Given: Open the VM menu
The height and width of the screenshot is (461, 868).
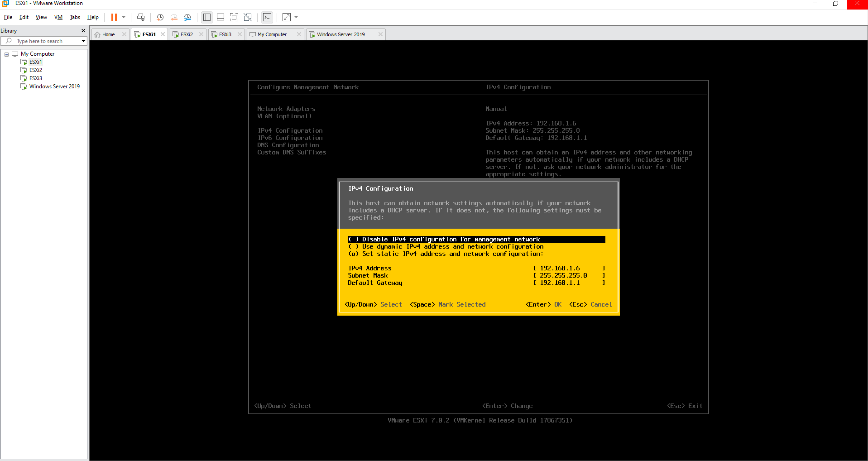Looking at the screenshot, I should [58, 17].
